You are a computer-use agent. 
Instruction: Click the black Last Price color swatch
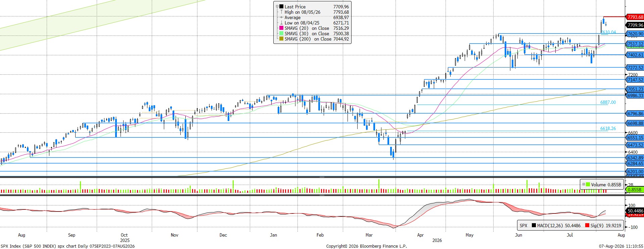281,7
